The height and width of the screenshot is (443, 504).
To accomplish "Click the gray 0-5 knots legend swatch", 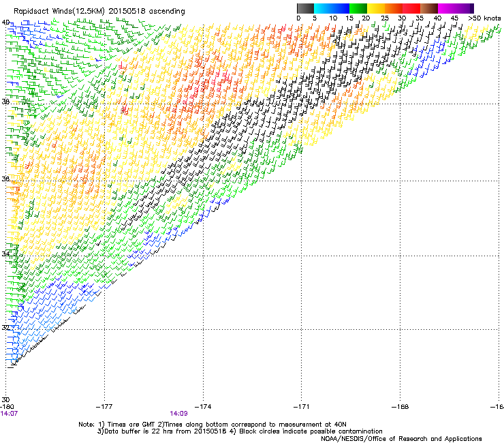I will 306,8.
